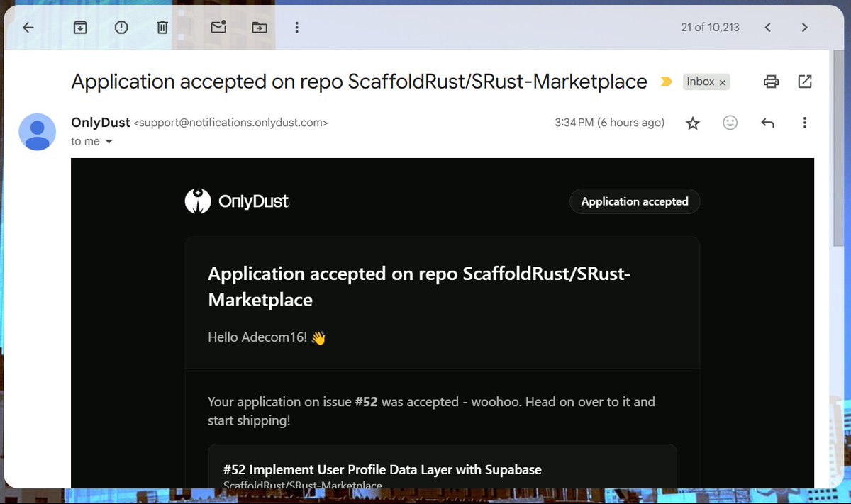Open the toolbar overflow menu
851x504 pixels.
[296, 27]
